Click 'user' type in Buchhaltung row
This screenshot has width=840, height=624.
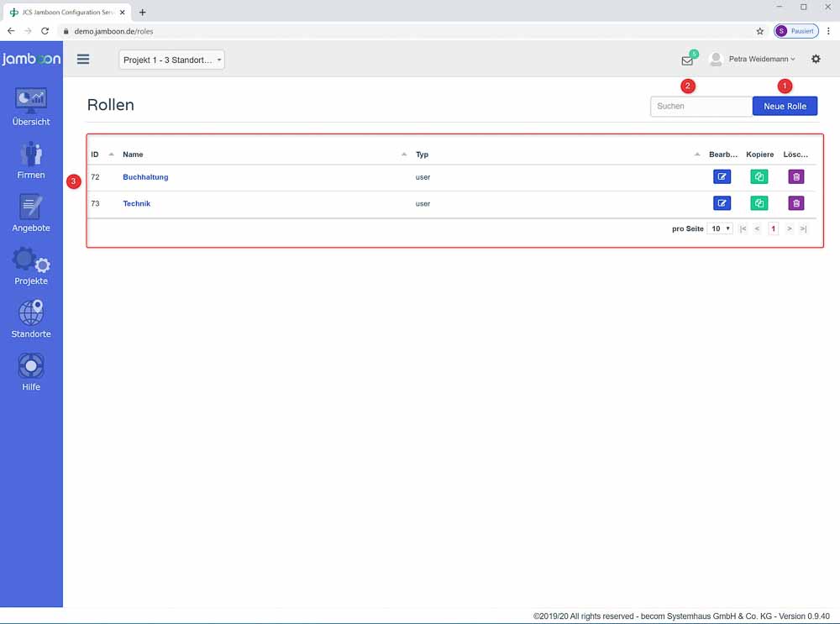coord(423,177)
